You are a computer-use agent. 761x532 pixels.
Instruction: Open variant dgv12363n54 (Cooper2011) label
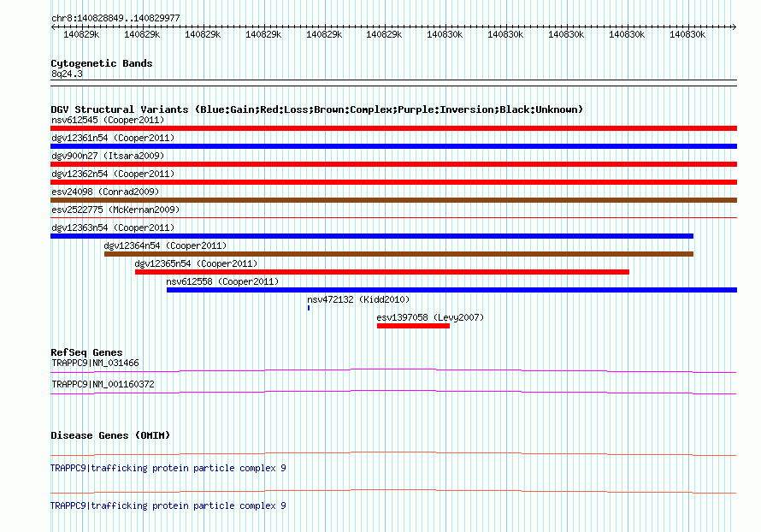[113, 228]
